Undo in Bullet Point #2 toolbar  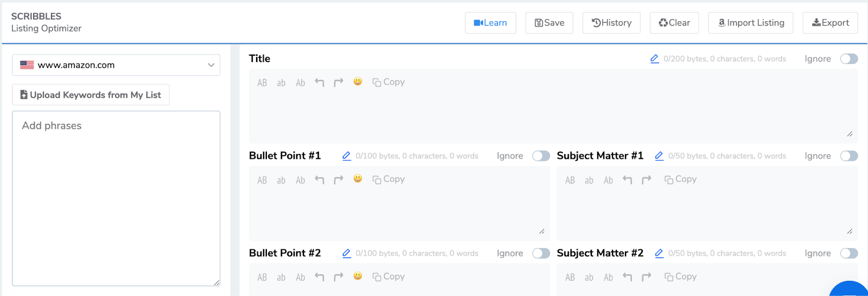point(320,277)
